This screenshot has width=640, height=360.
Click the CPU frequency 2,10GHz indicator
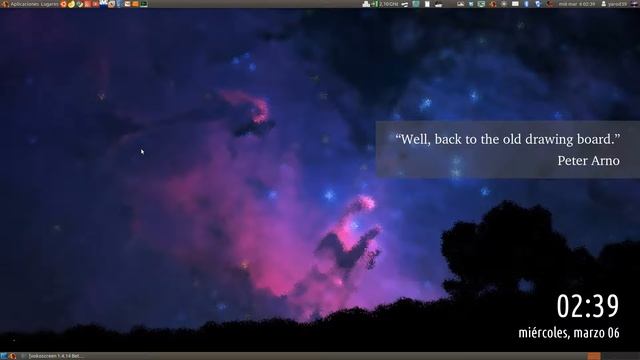tap(385, 4)
